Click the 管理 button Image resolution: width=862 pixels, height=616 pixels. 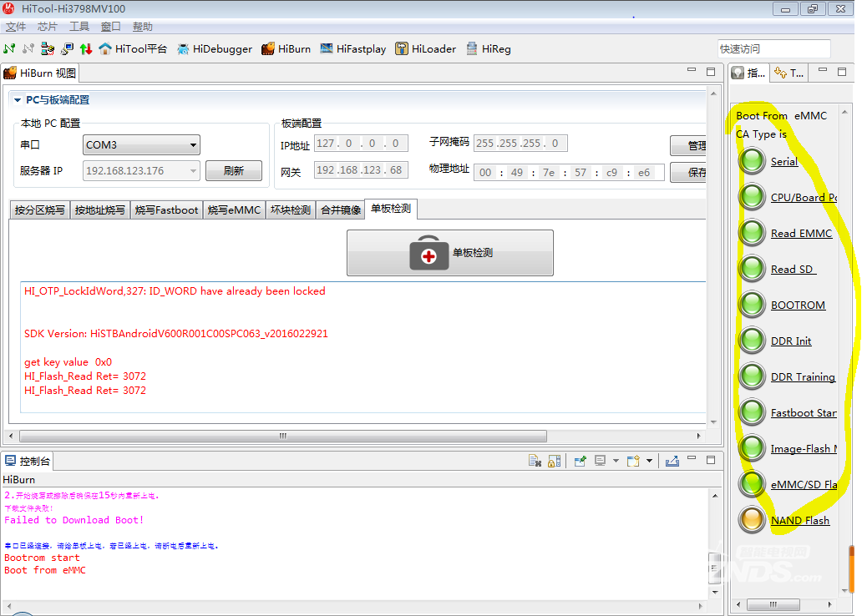click(688, 145)
